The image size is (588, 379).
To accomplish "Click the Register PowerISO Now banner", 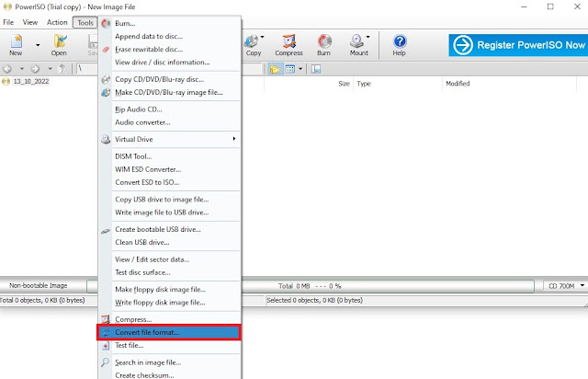I will tap(518, 45).
